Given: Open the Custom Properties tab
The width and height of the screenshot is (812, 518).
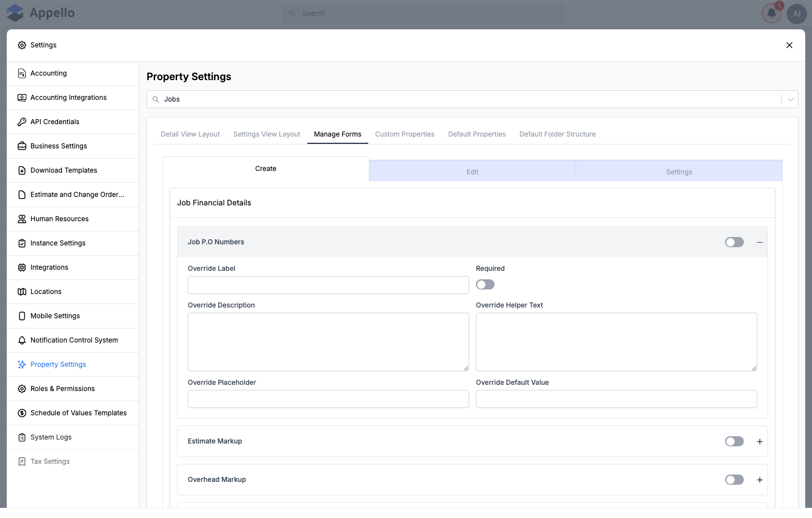Looking at the screenshot, I should click(405, 134).
